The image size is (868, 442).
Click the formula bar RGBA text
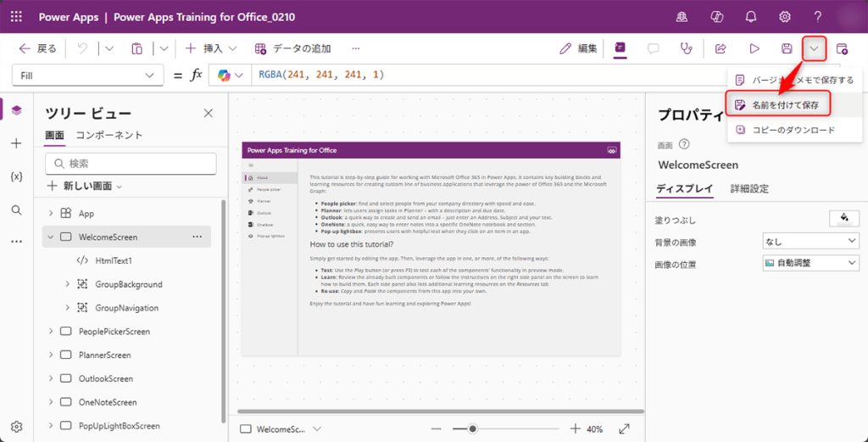click(x=321, y=75)
